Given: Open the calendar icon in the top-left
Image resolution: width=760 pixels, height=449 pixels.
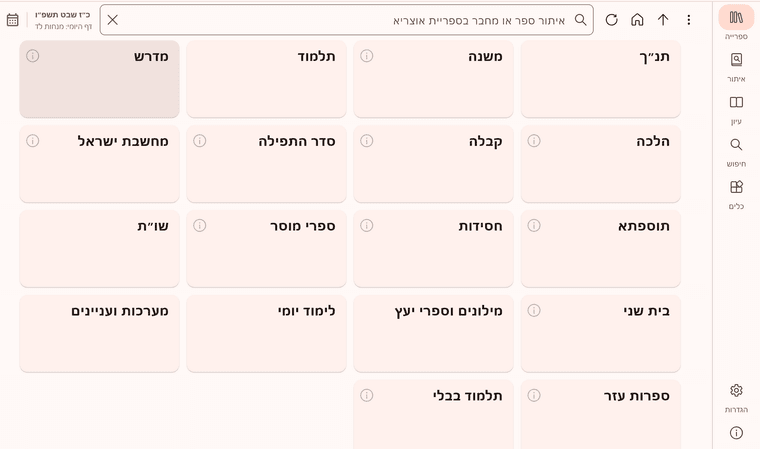Looking at the screenshot, I should pyautogui.click(x=13, y=20).
